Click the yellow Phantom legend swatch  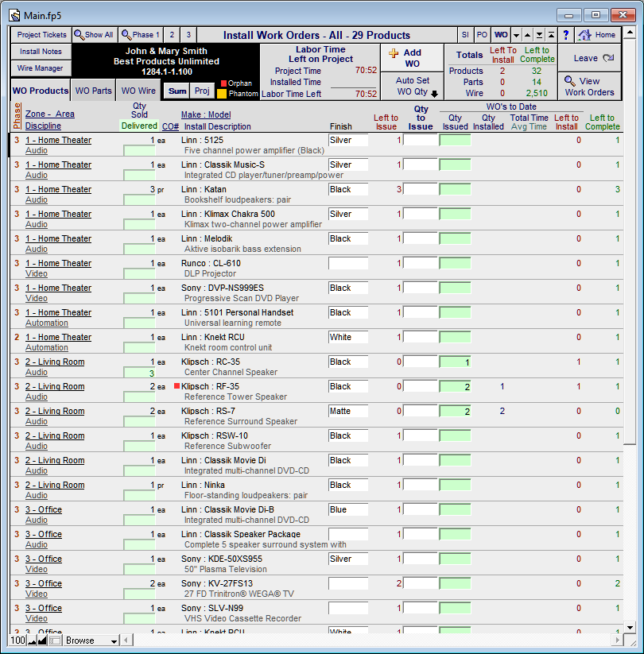(x=222, y=94)
